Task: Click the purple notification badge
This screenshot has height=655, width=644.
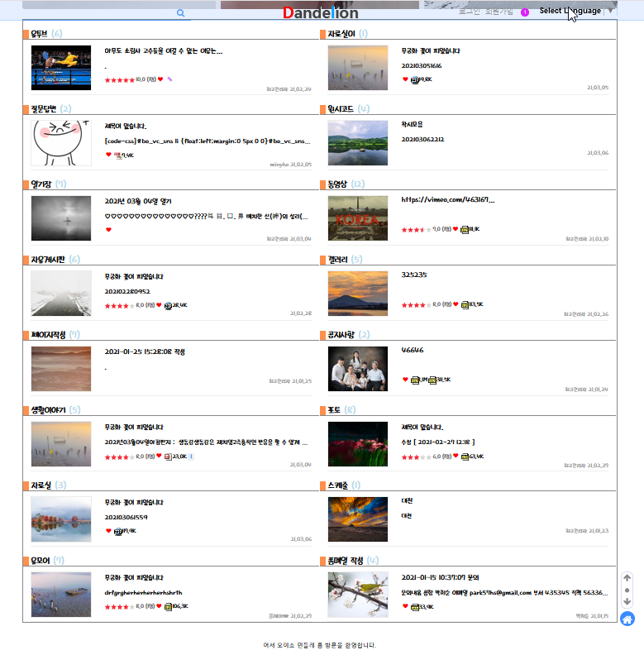Action: click(x=525, y=12)
